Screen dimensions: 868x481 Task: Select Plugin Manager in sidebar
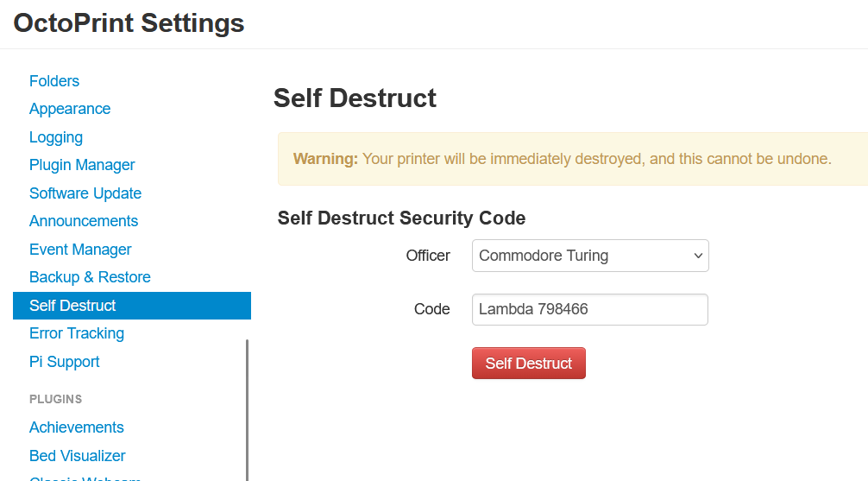pyautogui.click(x=82, y=165)
